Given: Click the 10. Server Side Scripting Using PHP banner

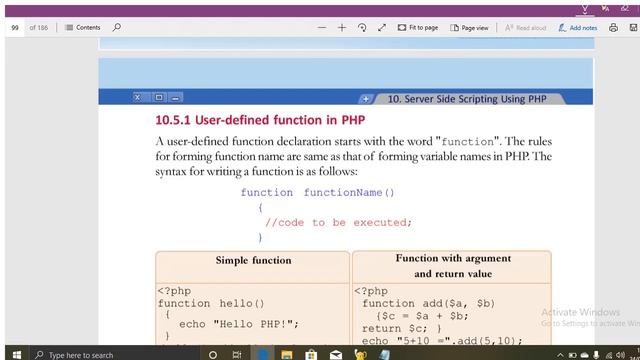Looking at the screenshot, I should 467,99.
